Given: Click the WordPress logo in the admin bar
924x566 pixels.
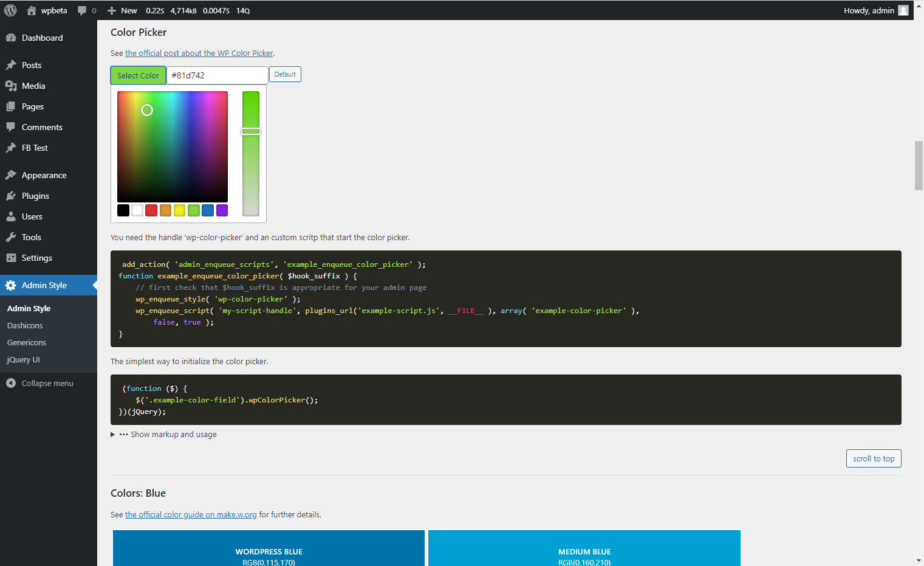Looking at the screenshot, I should (10, 10).
